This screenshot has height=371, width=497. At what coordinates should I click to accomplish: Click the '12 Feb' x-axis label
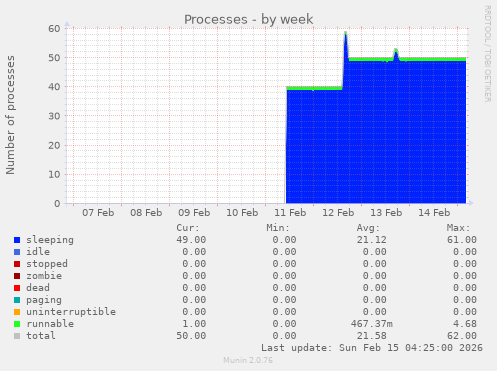coord(338,213)
